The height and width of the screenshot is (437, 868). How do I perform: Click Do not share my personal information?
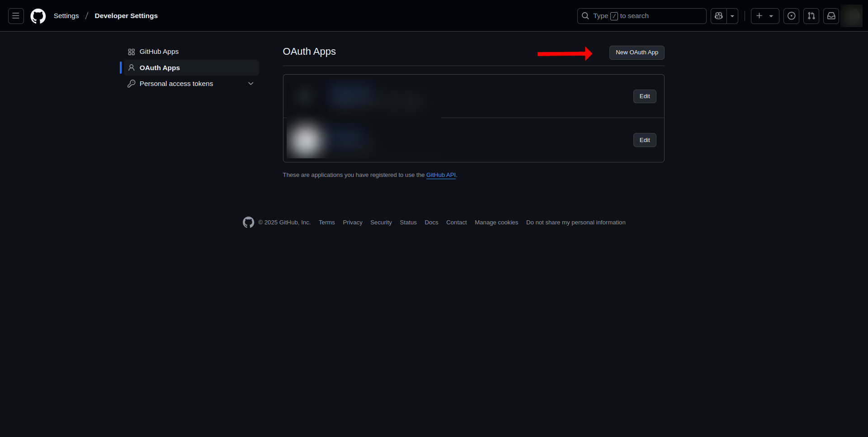pos(576,223)
